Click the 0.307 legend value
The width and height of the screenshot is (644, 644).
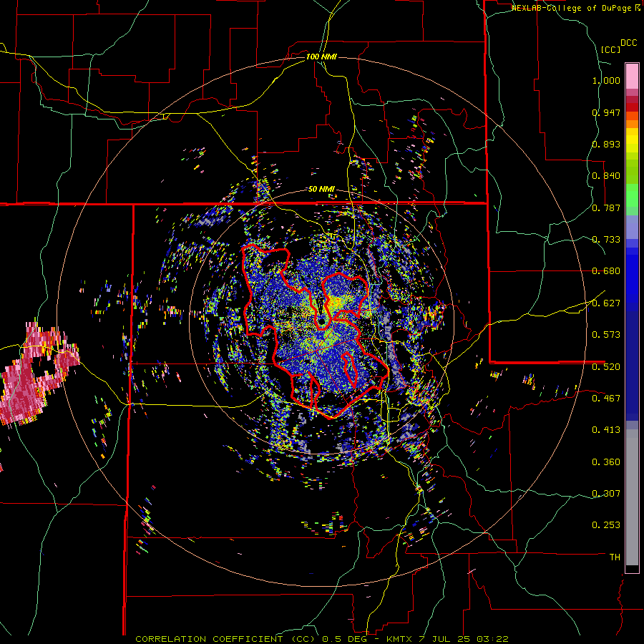tap(606, 494)
